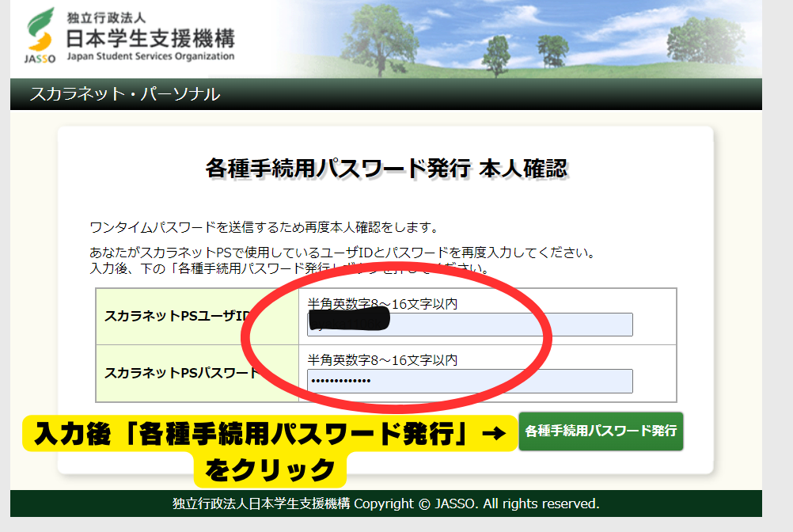Click the 各種手続用パスワード発行 green button
Image resolution: width=793 pixels, height=532 pixels.
click(x=601, y=431)
